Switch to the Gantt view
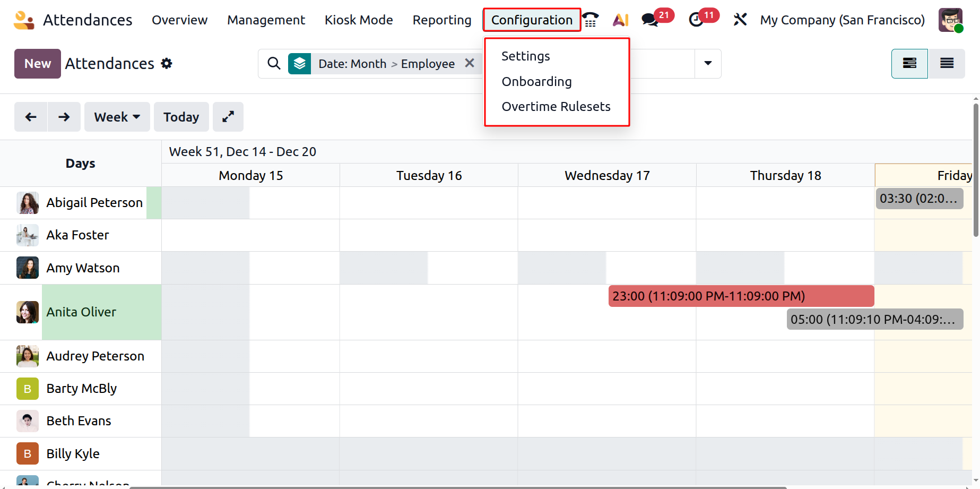This screenshot has width=980, height=489. pos(909,64)
